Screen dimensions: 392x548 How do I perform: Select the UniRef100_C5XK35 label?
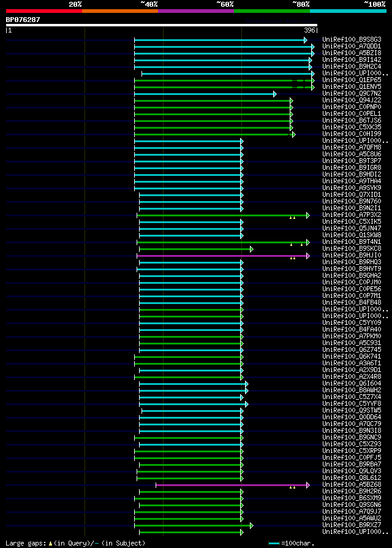coord(352,127)
